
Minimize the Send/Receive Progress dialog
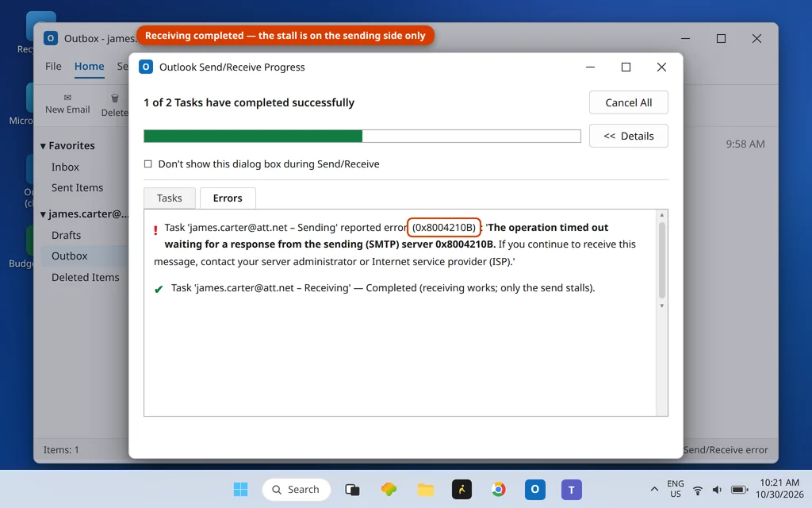(x=590, y=67)
